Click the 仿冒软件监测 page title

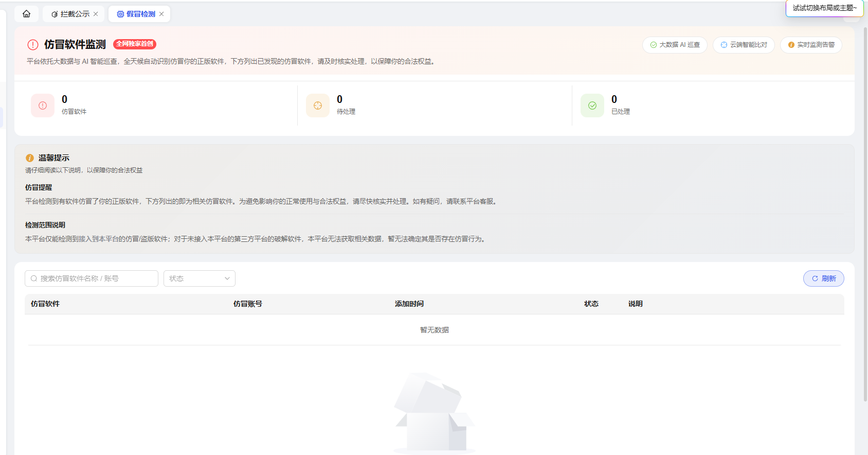coord(75,45)
